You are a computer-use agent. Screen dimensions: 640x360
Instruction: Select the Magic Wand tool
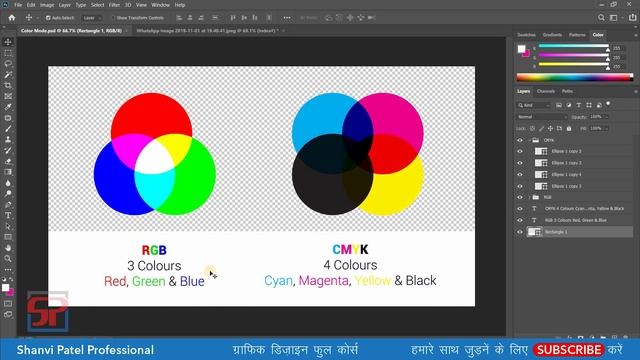point(8,75)
